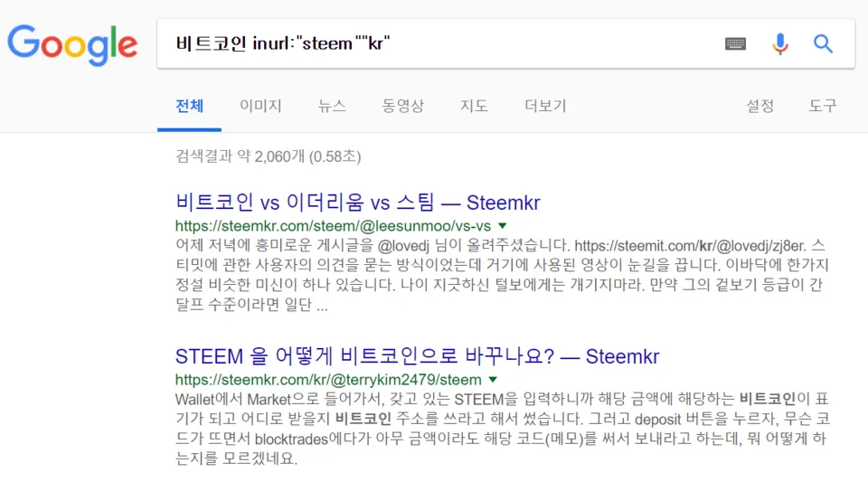Switch to the 이미지 tab
868x482 pixels.
coord(260,106)
